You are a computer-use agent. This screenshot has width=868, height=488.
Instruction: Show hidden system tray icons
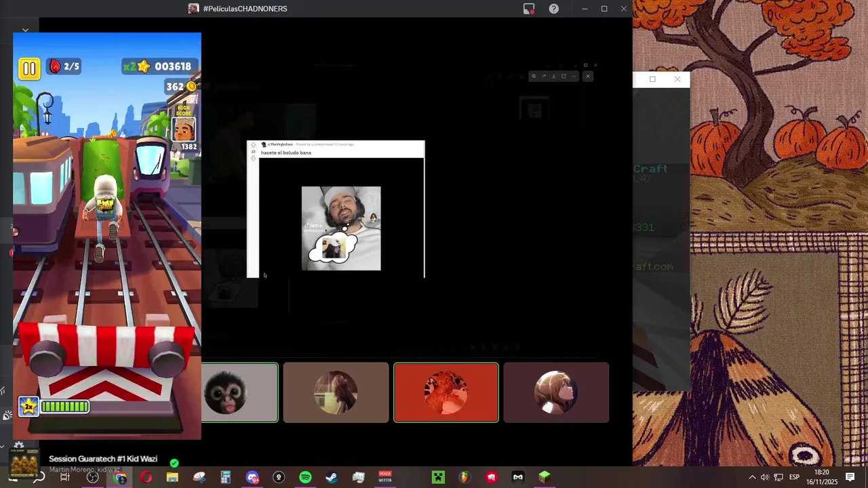[x=751, y=478]
